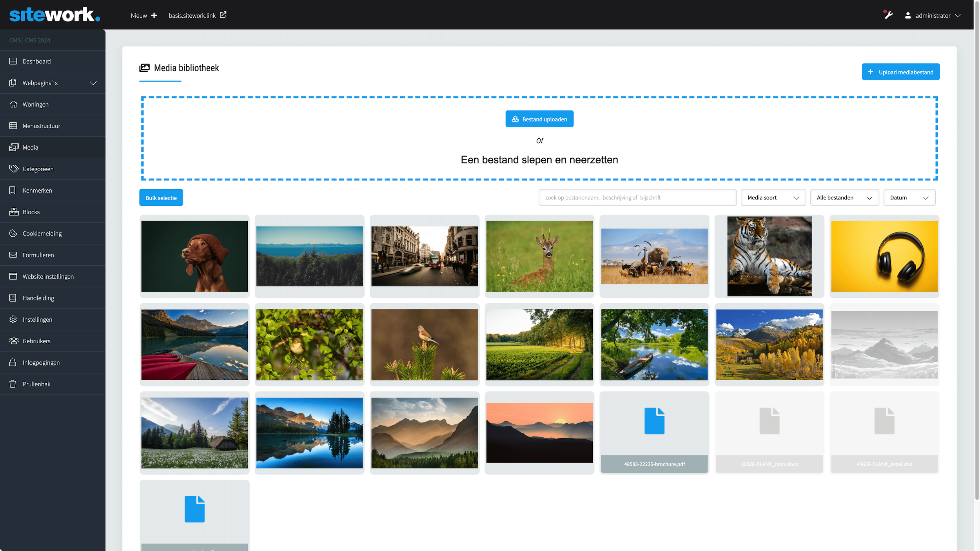Open the Alle bestanden filter dropdown
The image size is (980, 551).
click(x=844, y=198)
